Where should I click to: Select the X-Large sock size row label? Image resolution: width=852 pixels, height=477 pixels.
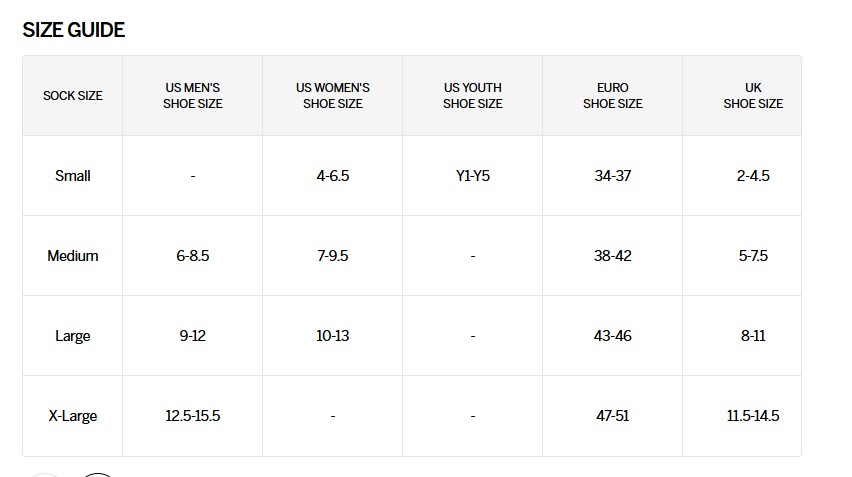click(73, 416)
